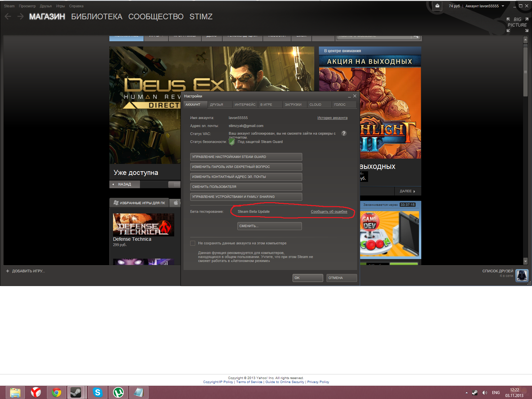Click СМЕНИТЬ... beta participation button
532x399 pixels.
click(270, 226)
